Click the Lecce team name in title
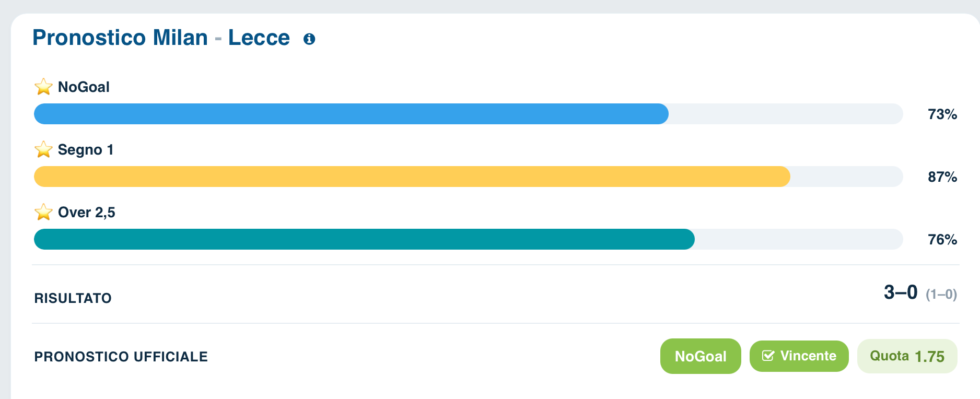The height and width of the screenshot is (399, 980). click(259, 38)
